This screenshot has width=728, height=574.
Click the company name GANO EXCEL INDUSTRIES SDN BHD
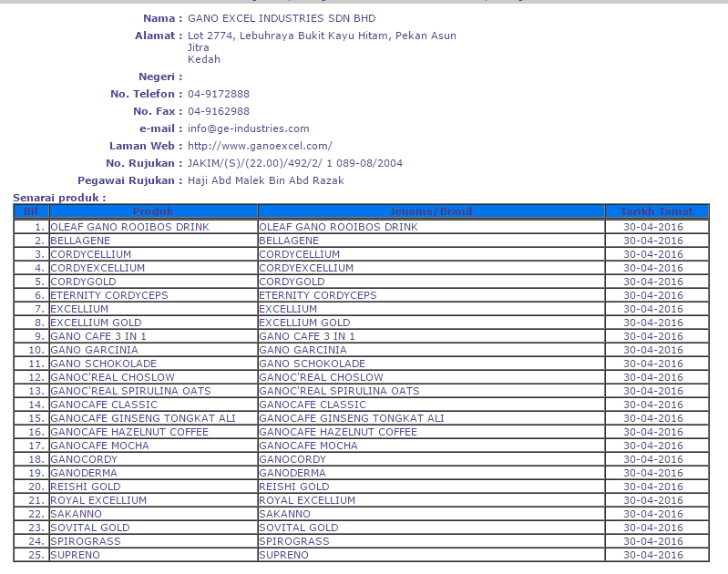pyautogui.click(x=282, y=18)
